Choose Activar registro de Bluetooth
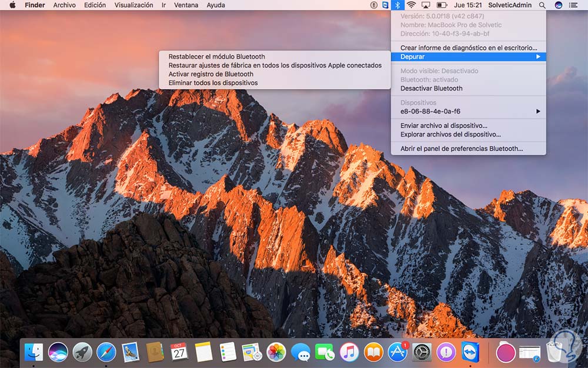 [275, 74]
